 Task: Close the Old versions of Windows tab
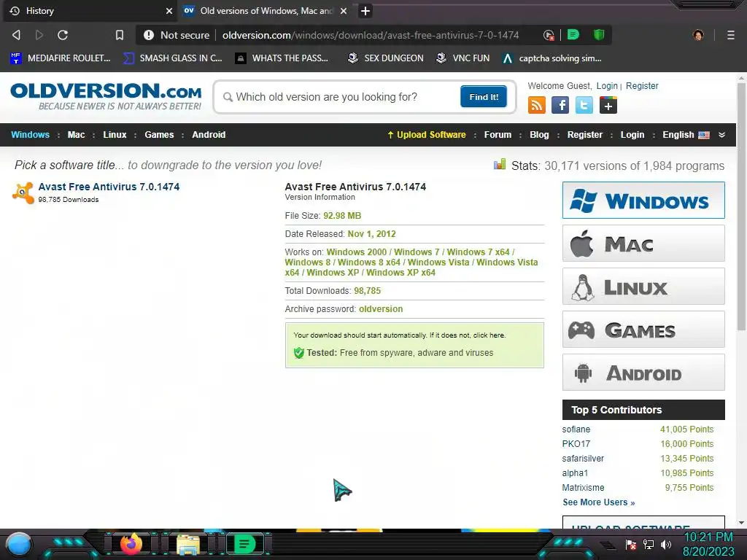pyautogui.click(x=344, y=10)
